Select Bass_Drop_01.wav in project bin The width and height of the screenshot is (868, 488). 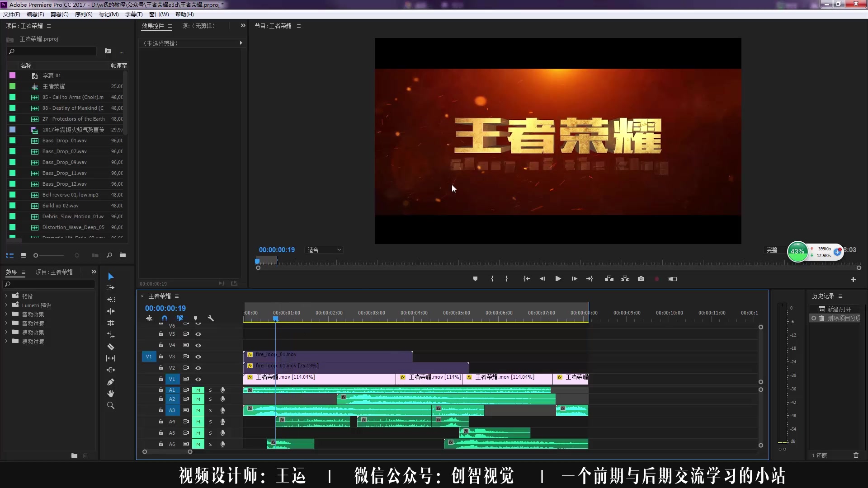65,141
